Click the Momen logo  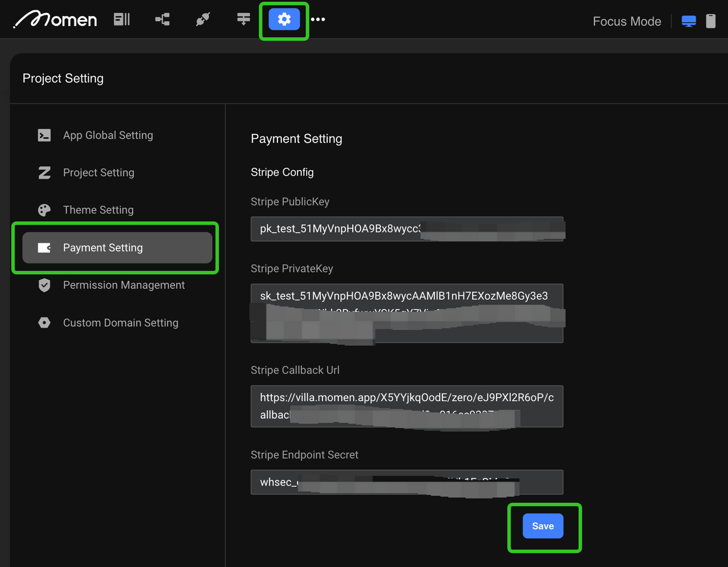tap(55, 20)
